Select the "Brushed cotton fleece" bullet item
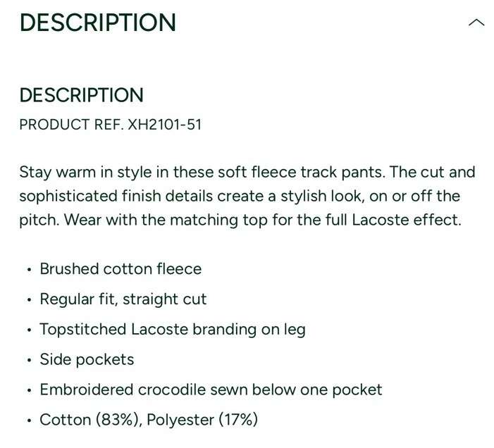The width and height of the screenshot is (494, 448). 121,269
